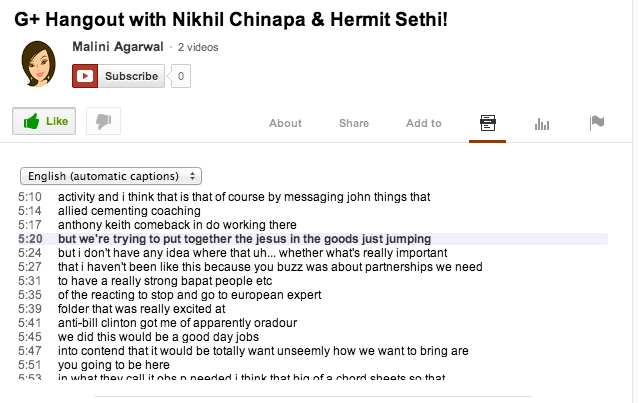The image size is (639, 403).
Task: Expand the English (automatic captions) dropdown
Action: coord(111,176)
